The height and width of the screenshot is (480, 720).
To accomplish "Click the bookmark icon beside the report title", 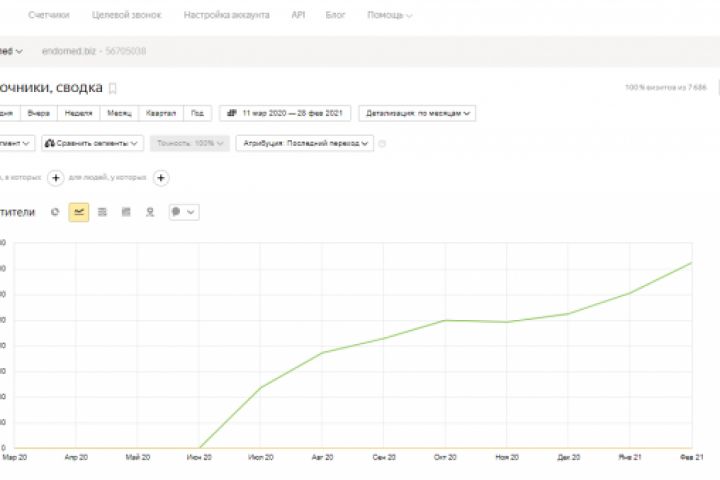I will [x=113, y=88].
